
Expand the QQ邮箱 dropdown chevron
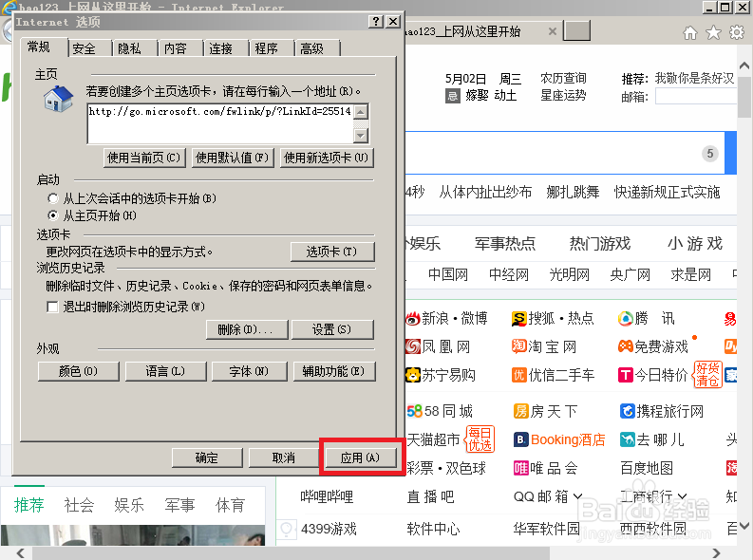click(577, 496)
